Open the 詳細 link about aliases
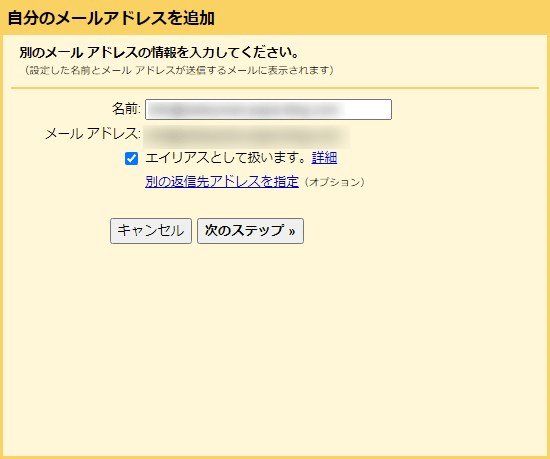550x459 pixels. [x=324, y=158]
